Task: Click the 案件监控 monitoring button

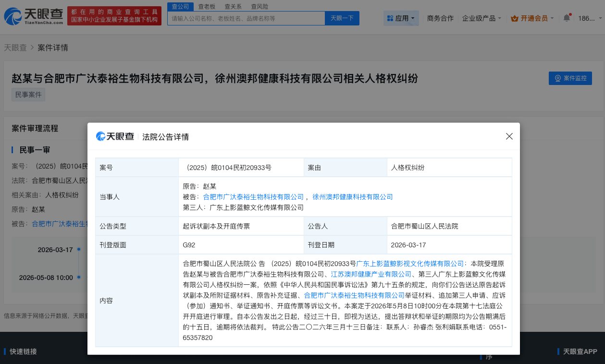Action: 570,78
